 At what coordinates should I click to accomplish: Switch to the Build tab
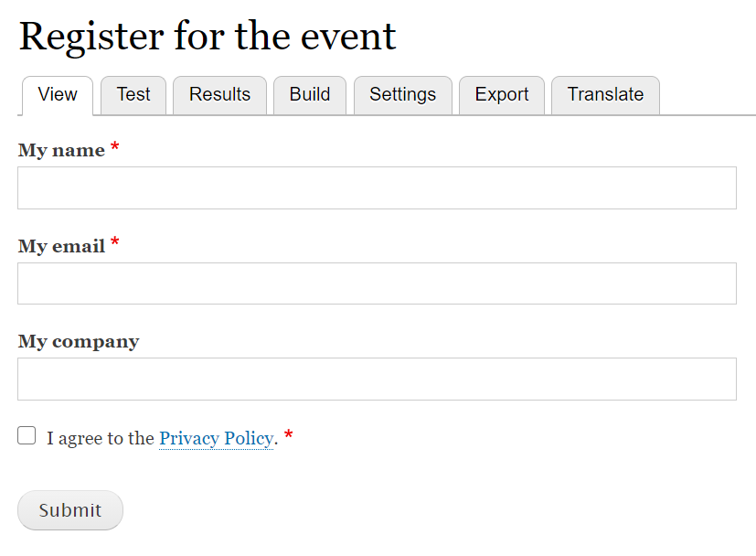coord(309,94)
